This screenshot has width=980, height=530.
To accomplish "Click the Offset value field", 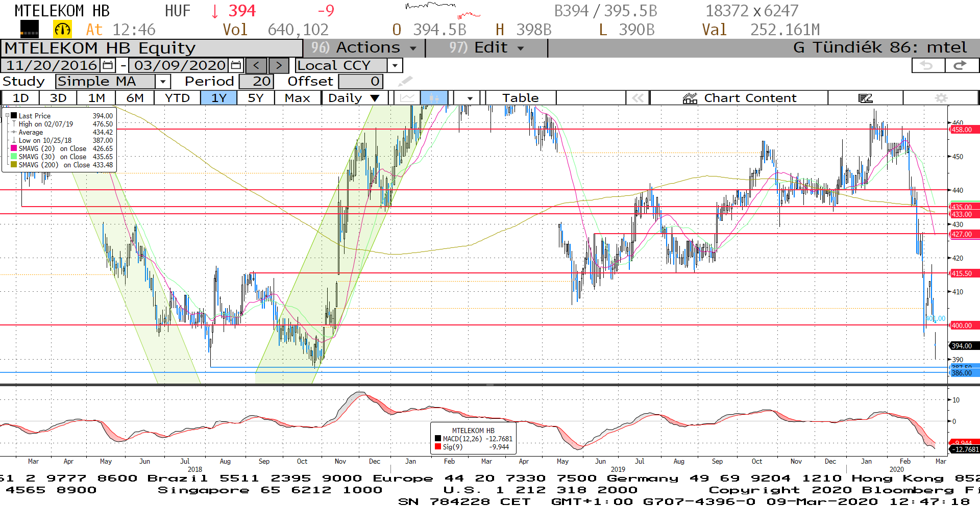I will 360,81.
